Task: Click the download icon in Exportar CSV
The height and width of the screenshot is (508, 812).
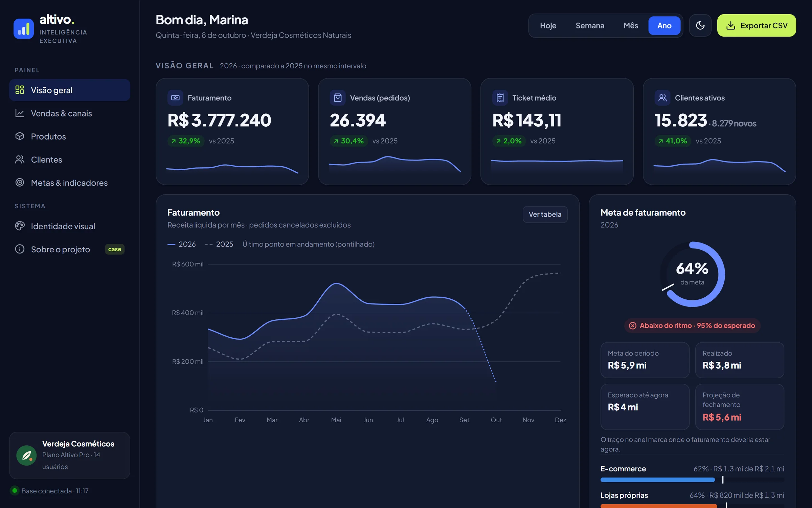Action: [x=730, y=25]
